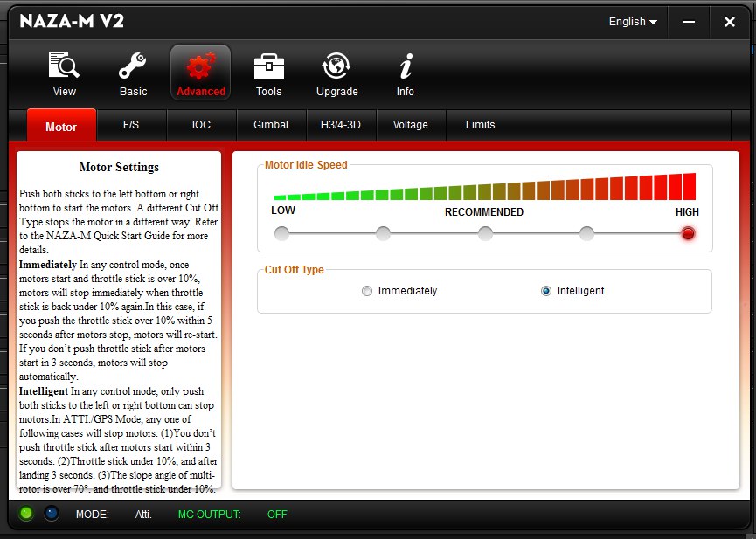Open the Gimbal tab
Screen dimensions: 756x539
click(x=271, y=125)
